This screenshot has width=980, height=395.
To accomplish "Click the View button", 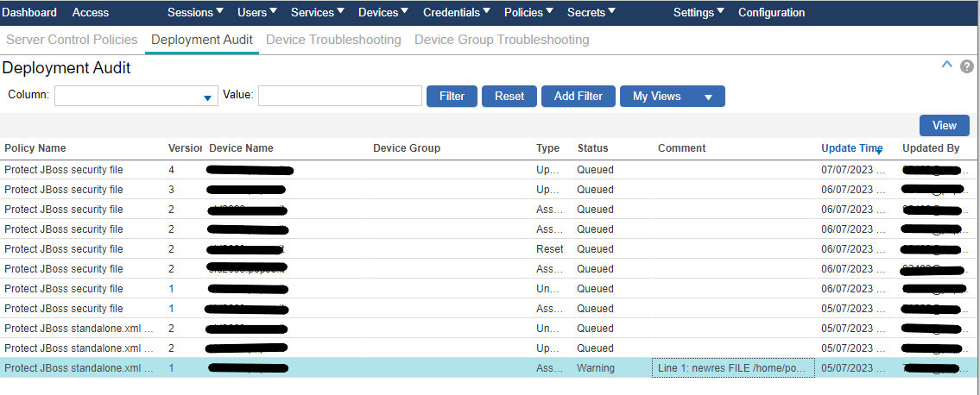I will point(944,126).
